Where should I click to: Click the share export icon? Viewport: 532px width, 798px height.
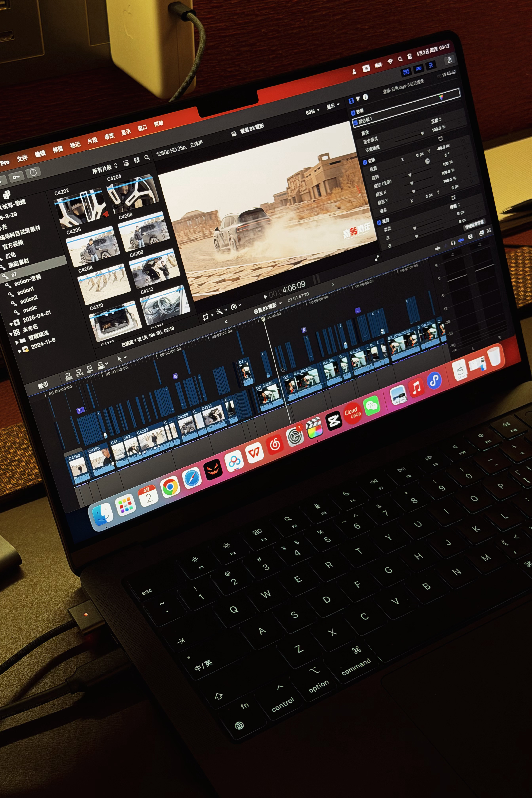449,60
